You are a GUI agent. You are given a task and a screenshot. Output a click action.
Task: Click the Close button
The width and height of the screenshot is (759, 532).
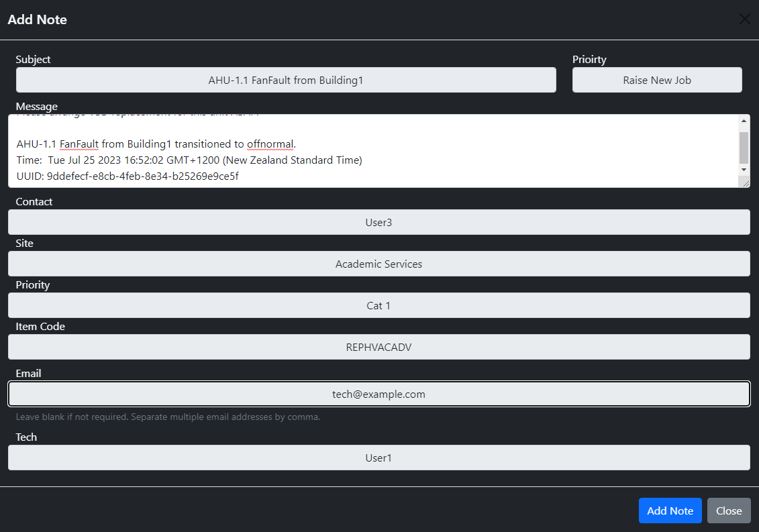point(729,511)
